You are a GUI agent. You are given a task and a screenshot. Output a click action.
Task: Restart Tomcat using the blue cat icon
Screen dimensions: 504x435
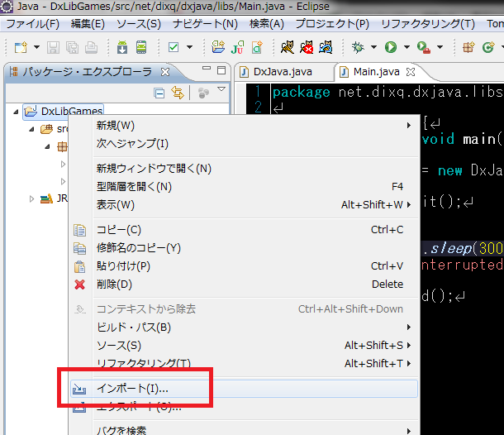pos(326,47)
